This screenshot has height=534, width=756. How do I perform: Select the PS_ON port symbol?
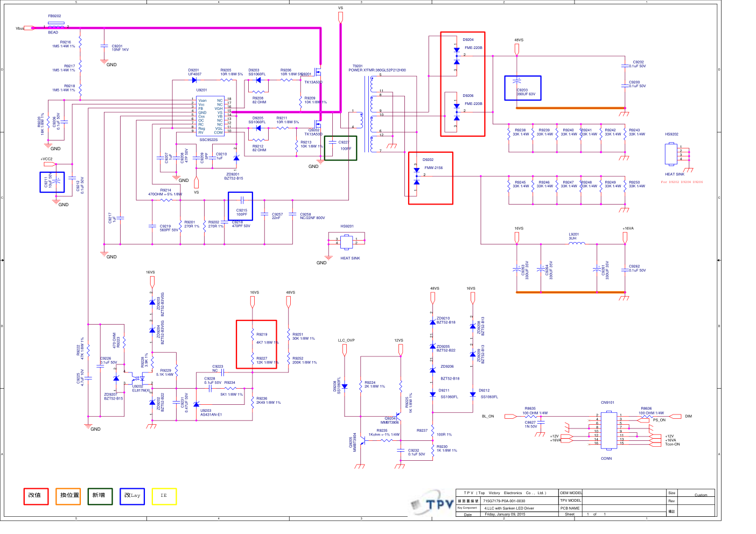[643, 420]
